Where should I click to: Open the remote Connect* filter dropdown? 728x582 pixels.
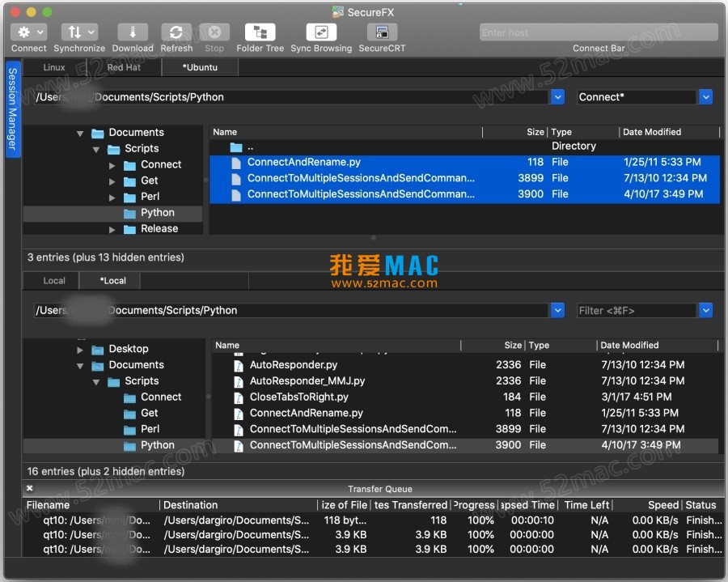705,97
